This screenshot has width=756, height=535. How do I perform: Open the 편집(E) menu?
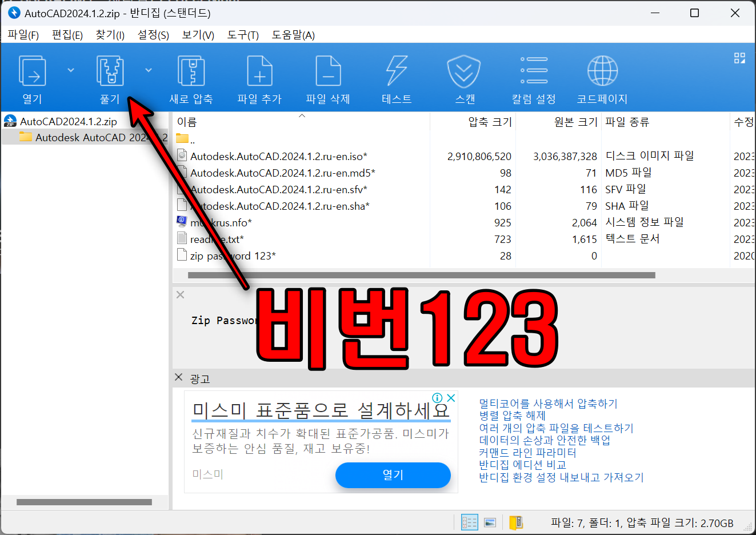click(x=67, y=35)
